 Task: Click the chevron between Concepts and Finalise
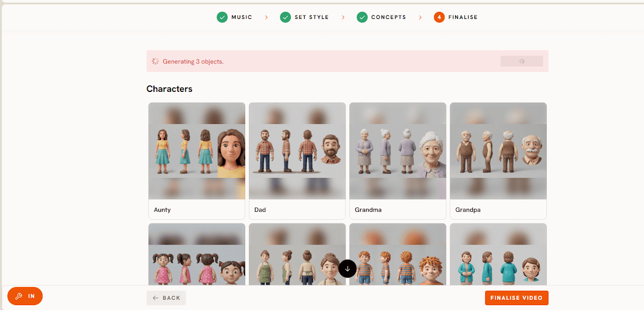[x=420, y=17]
